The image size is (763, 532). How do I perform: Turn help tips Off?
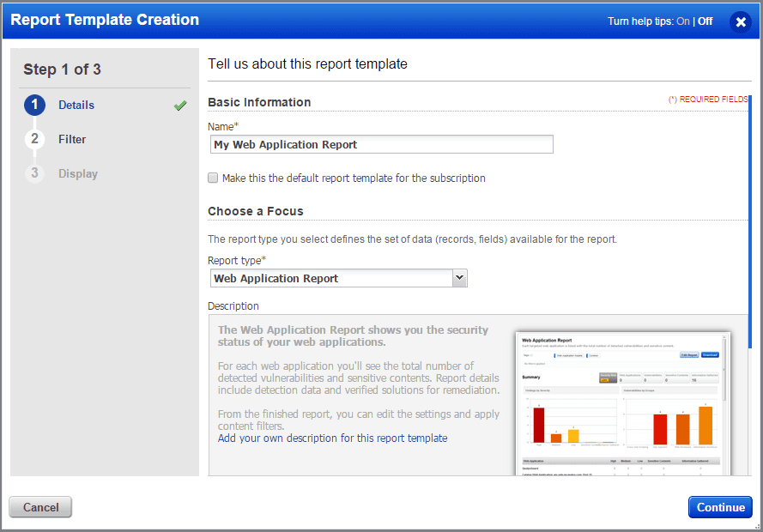704,21
